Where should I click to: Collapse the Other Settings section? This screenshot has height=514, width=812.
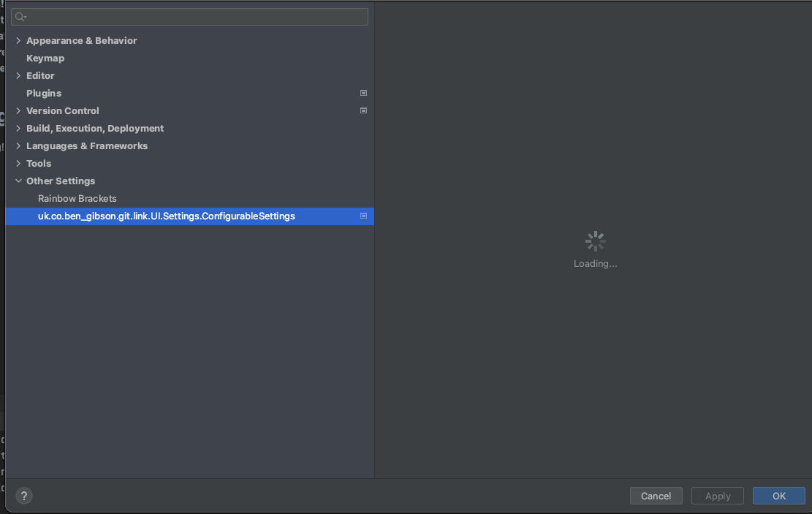pos(18,181)
